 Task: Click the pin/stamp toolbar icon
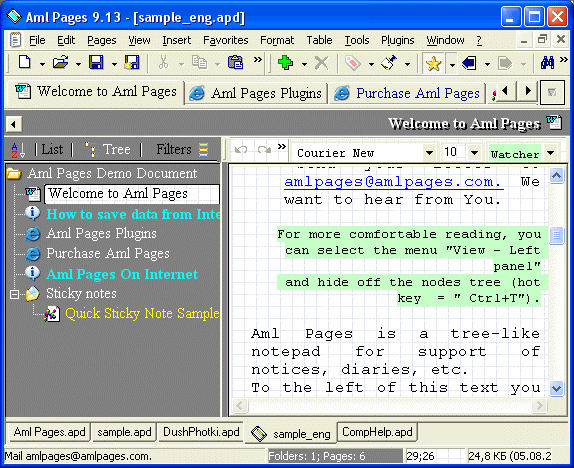[x=389, y=63]
